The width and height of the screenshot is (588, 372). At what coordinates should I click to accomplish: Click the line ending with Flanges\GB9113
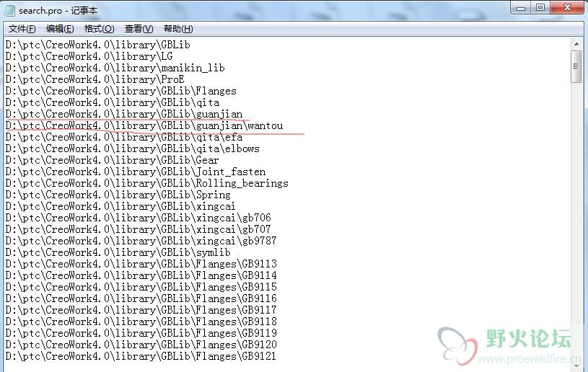pyautogui.click(x=141, y=264)
